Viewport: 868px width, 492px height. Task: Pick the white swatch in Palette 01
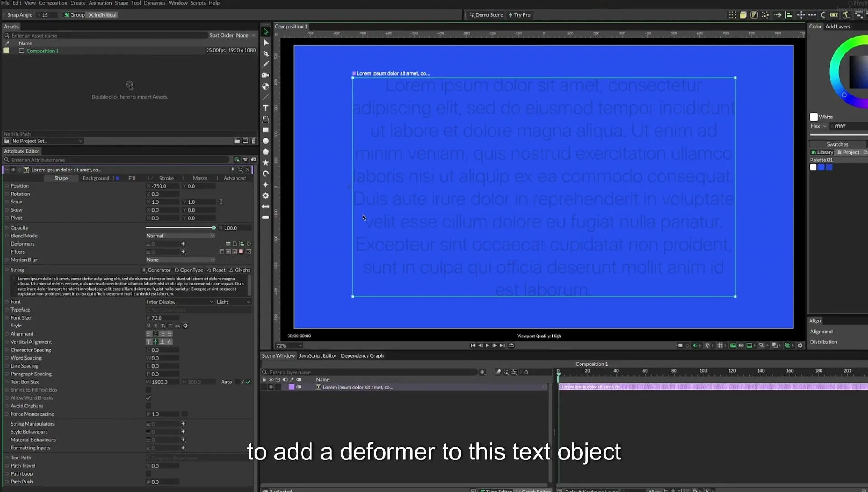813,167
